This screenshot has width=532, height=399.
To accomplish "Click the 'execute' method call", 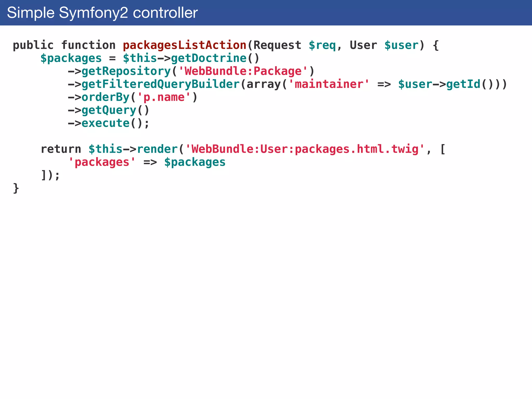I will [105, 123].
